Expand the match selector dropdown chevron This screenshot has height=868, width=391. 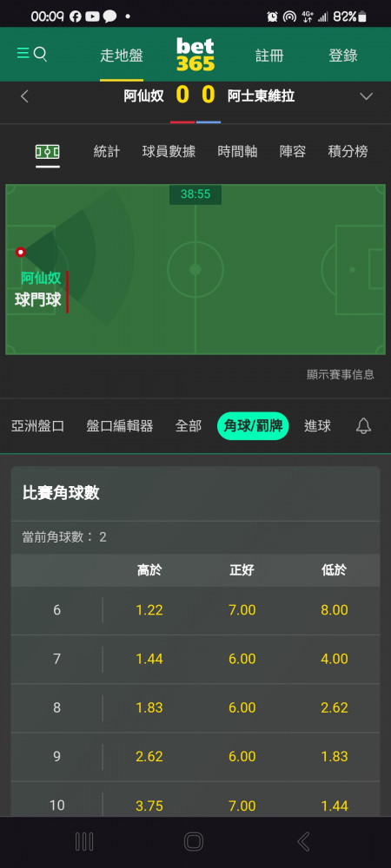pyautogui.click(x=366, y=96)
